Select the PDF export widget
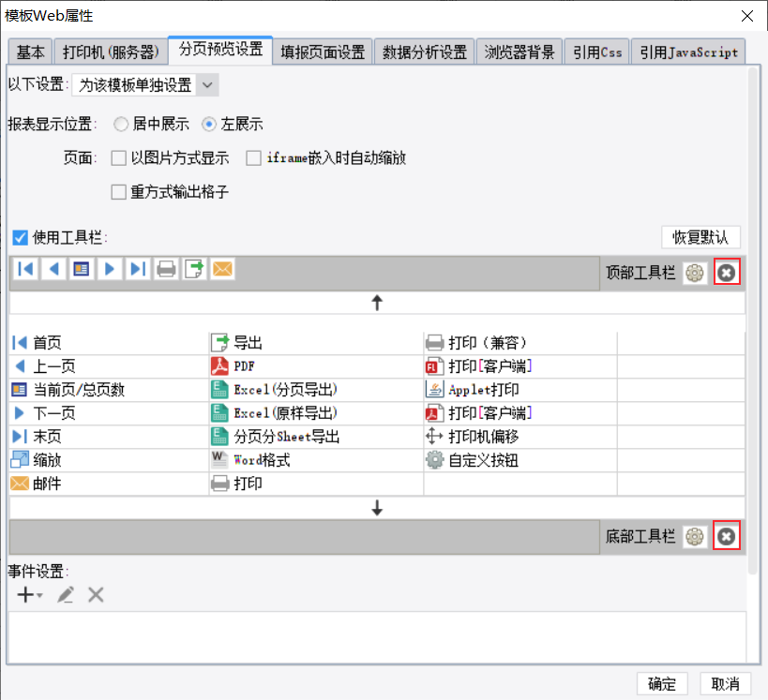Viewport: 768px width, 700px height. pos(316,366)
